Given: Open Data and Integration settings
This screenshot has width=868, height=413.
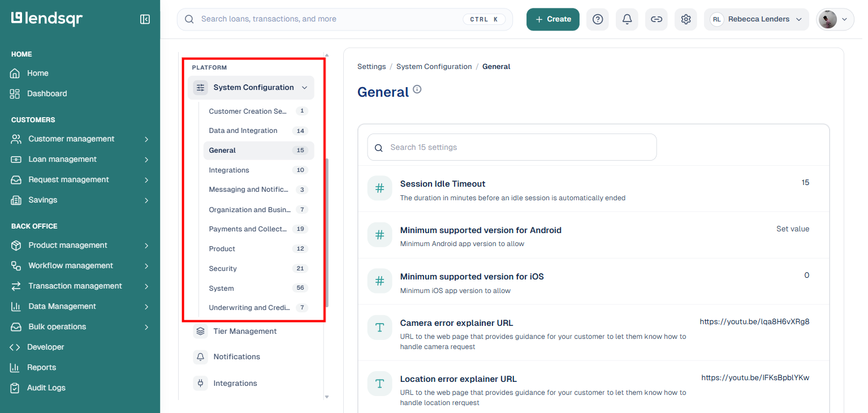Looking at the screenshot, I should click(x=258, y=131).
